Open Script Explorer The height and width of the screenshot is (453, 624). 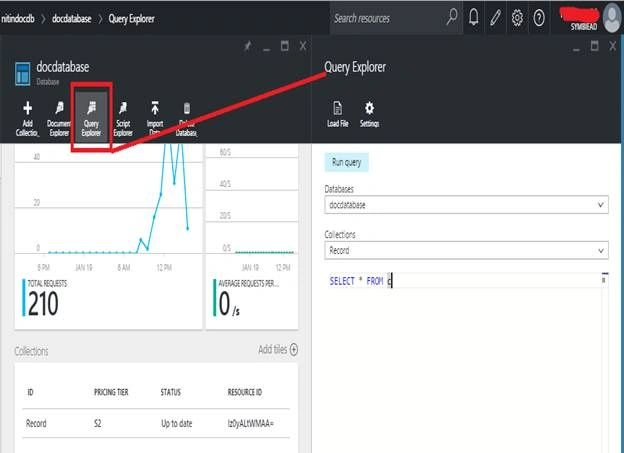pyautogui.click(x=123, y=118)
